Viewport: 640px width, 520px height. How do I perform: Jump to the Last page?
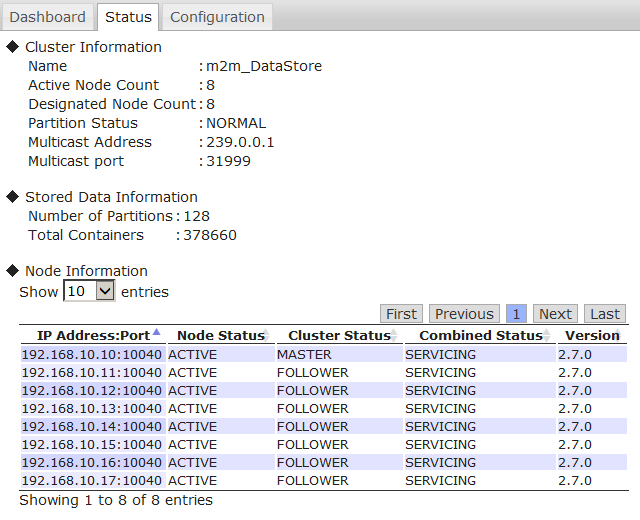pos(604,314)
